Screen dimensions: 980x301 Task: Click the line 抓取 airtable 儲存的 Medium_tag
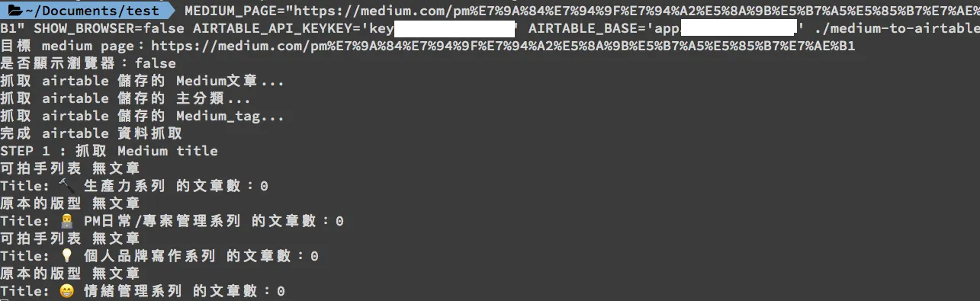(143, 116)
